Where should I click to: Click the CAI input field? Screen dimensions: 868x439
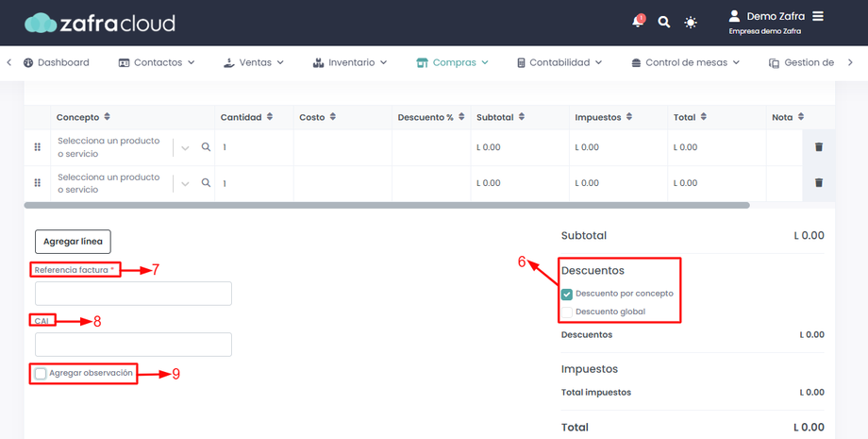pyautogui.click(x=133, y=345)
